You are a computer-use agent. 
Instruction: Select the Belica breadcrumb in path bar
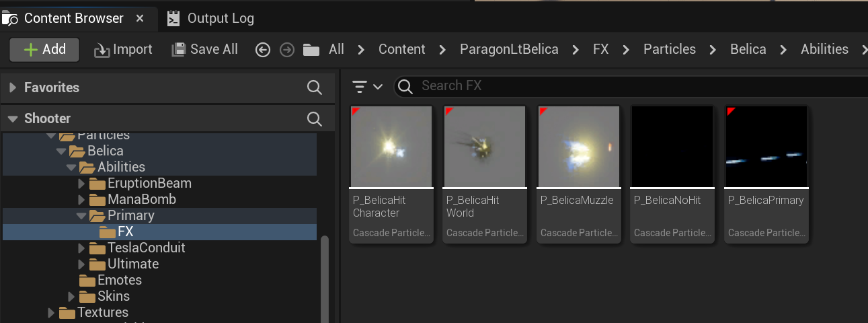tap(748, 49)
